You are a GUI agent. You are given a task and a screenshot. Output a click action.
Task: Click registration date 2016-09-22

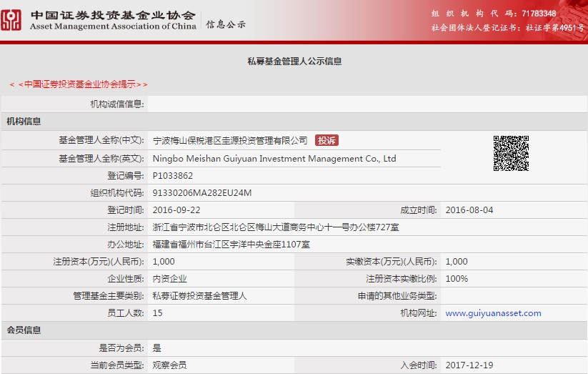click(176, 210)
